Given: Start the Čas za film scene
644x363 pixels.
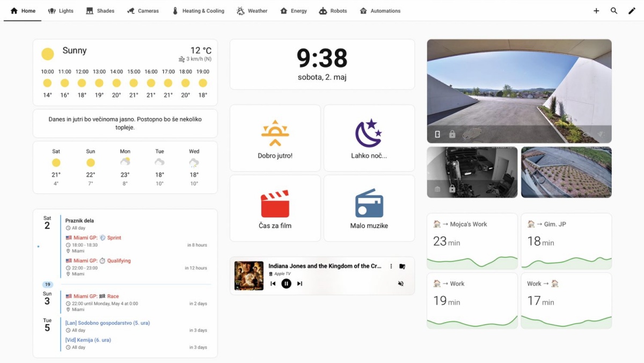Looking at the screenshot, I should [275, 208].
